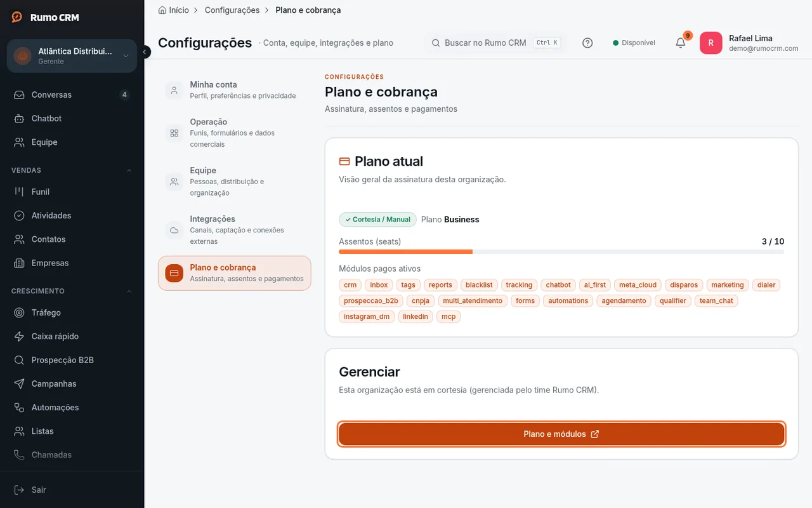Open the Equipe settings tab with description
Image resolution: width=812 pixels, height=508 pixels.
(x=235, y=182)
